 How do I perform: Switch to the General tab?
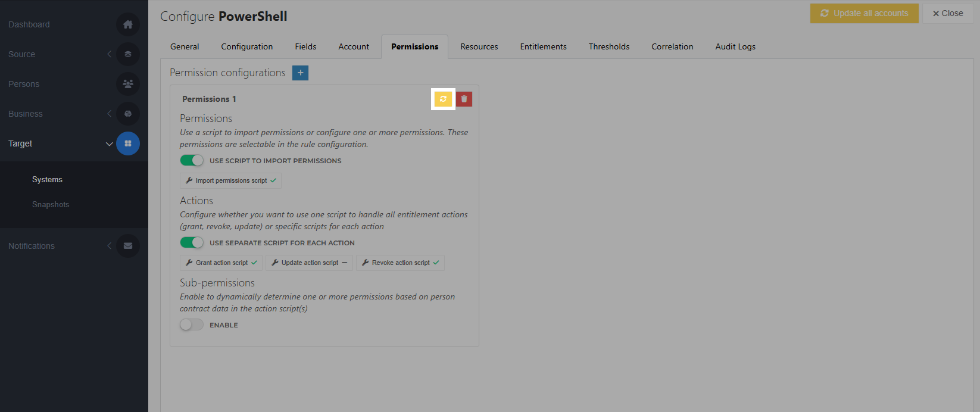coord(185,46)
